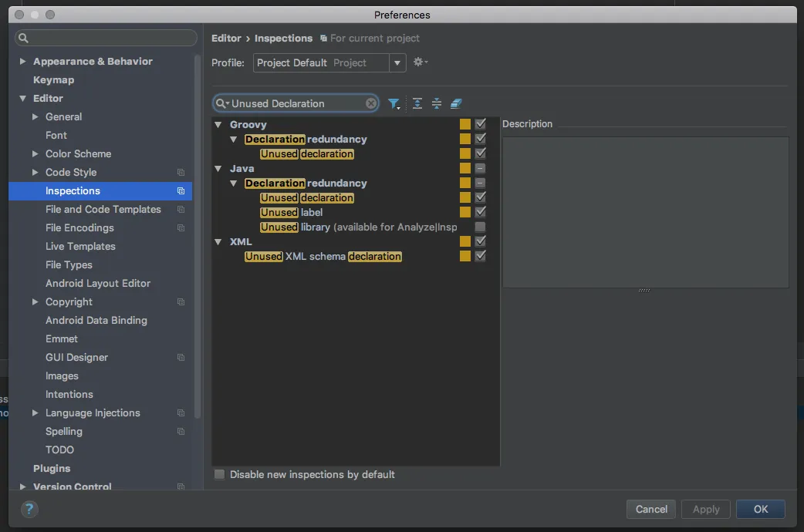The width and height of the screenshot is (804, 532).
Task: Toggle the Unused label inspection checkbox
Action: point(480,212)
